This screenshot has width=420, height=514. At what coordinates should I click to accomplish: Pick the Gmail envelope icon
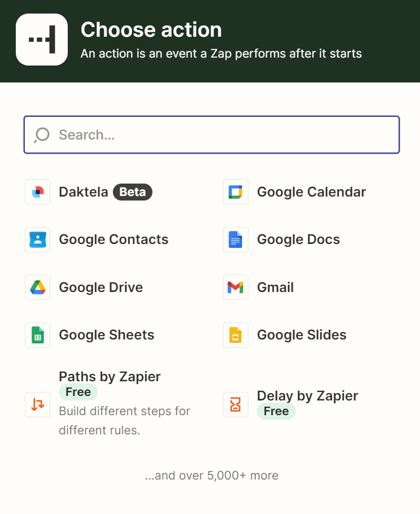tap(235, 288)
